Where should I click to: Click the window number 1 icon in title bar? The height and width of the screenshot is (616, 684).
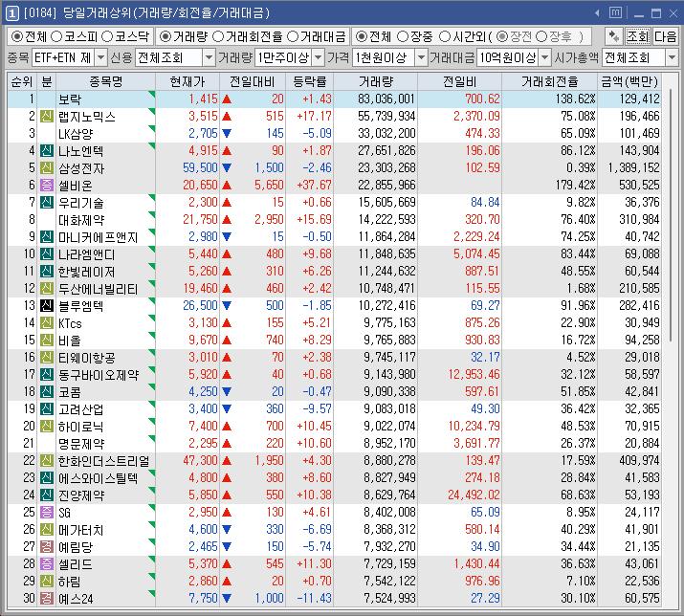point(12,13)
